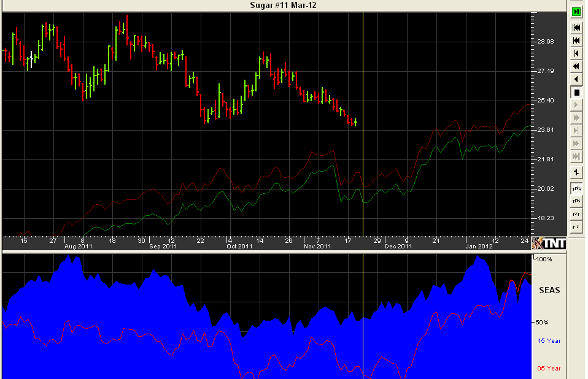
Task: Click the green play-step button at top
Action: tap(576, 12)
